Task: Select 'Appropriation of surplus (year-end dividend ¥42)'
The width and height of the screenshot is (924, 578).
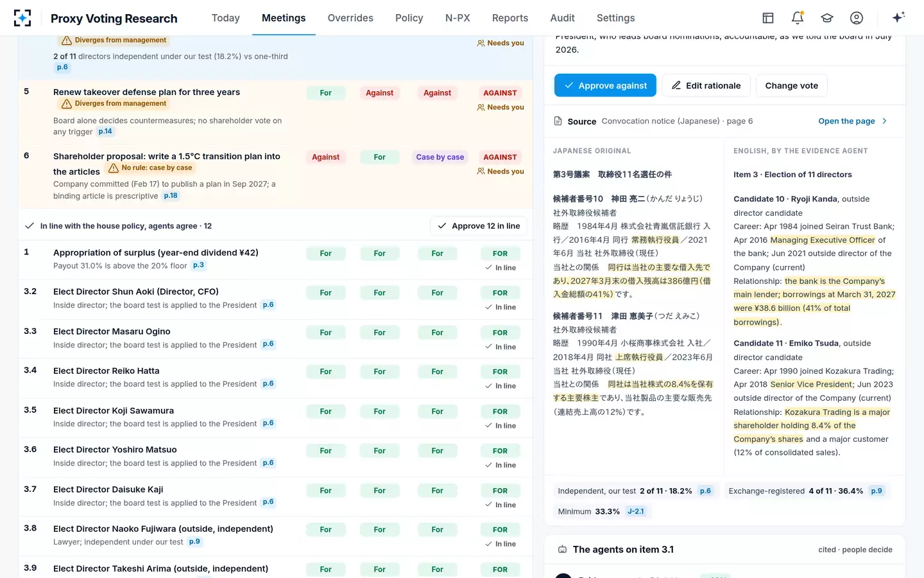Action: tap(156, 252)
